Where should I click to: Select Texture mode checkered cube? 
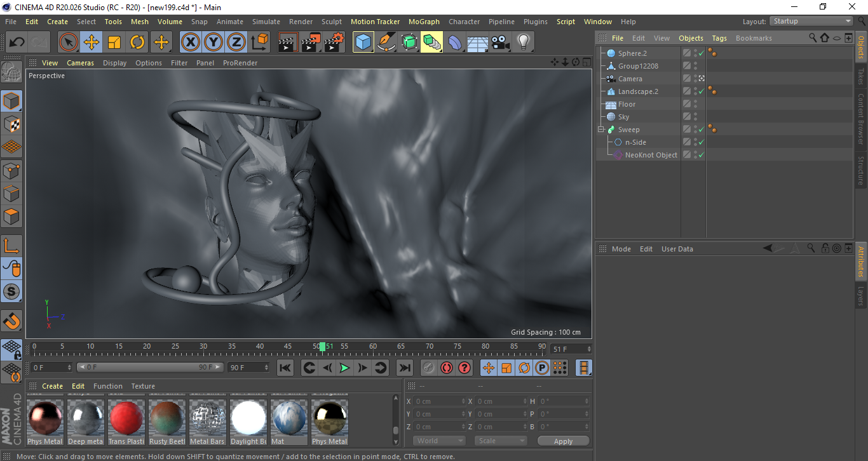(x=11, y=124)
